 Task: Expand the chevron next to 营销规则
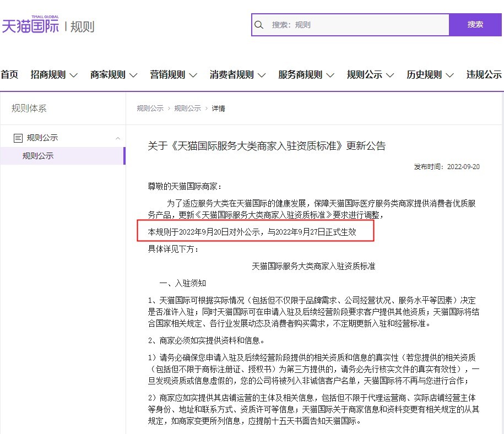click(193, 75)
